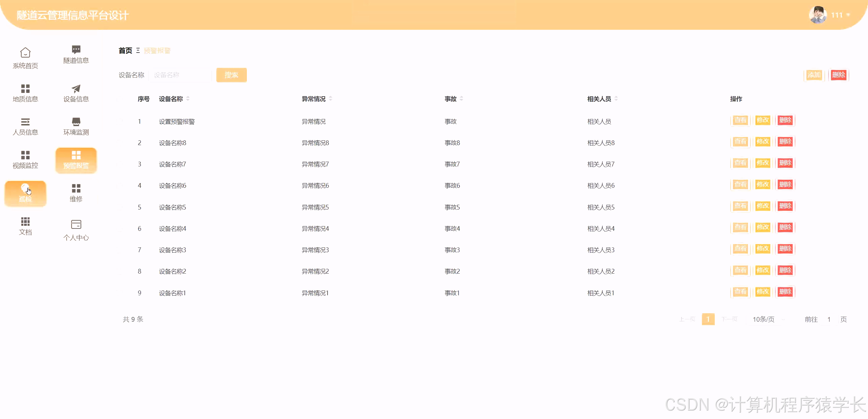The image size is (868, 419).
Task: Open 系统首页 home icon in sidebar
Action: pyautogui.click(x=25, y=53)
